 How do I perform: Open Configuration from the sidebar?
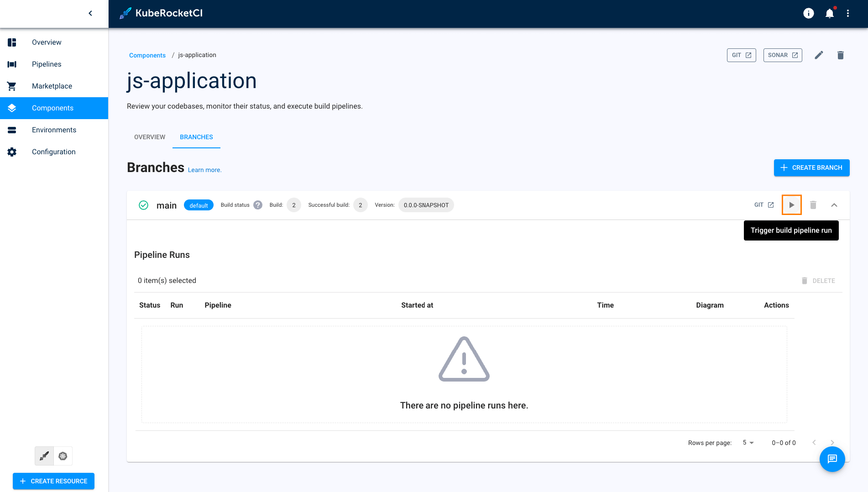53,152
